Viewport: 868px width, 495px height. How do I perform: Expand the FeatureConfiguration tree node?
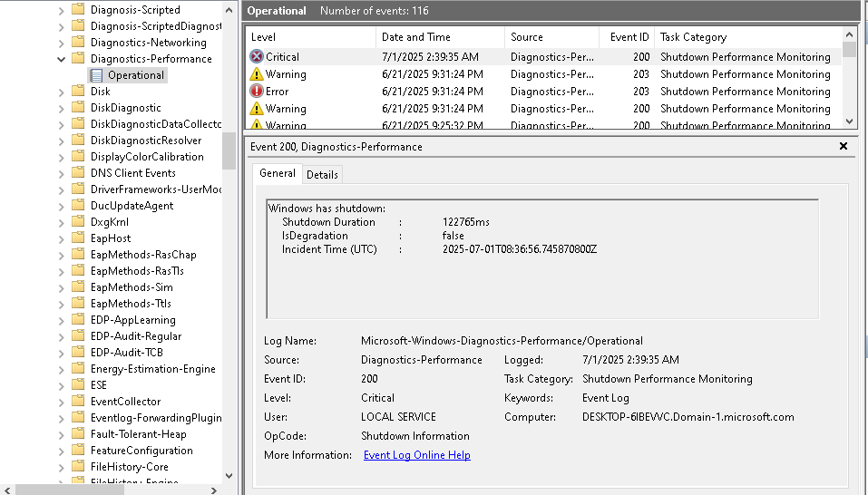pyautogui.click(x=62, y=451)
